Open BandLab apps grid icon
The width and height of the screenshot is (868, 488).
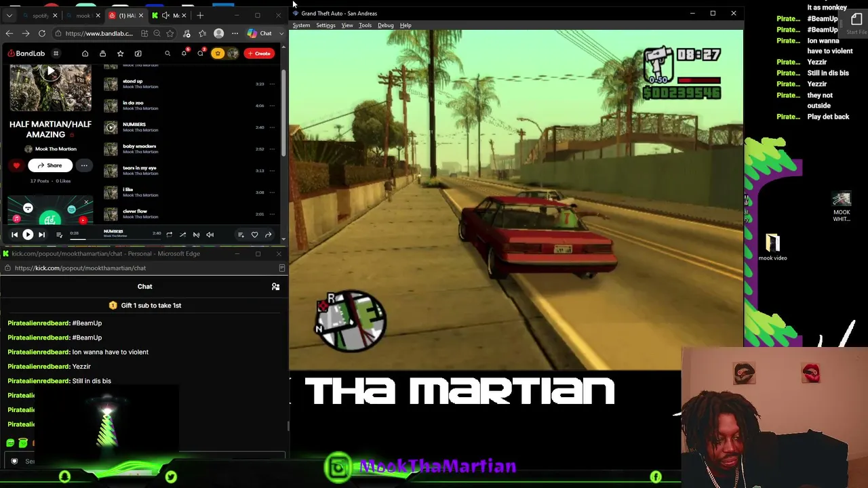click(56, 54)
